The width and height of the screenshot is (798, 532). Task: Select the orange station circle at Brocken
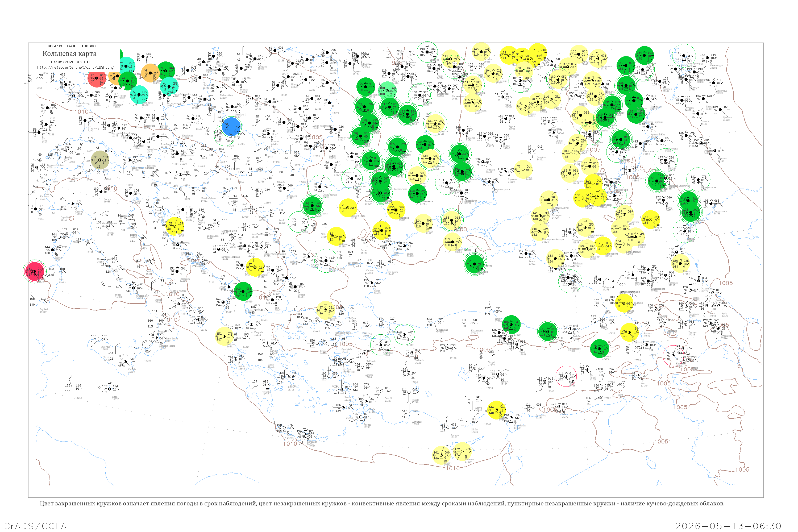(x=150, y=73)
